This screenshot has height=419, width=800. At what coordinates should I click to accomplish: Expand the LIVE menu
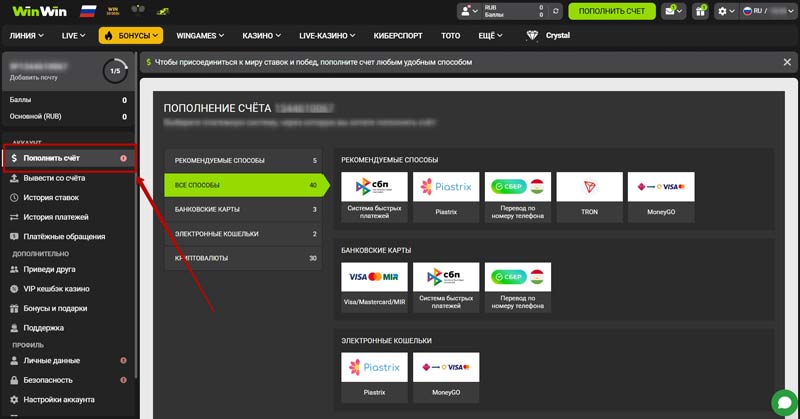[73, 36]
